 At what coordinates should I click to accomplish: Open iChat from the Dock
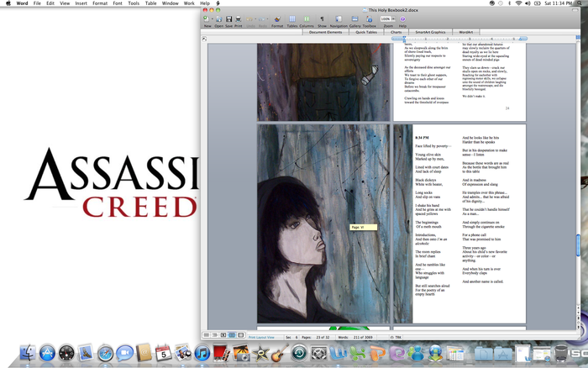(x=125, y=353)
